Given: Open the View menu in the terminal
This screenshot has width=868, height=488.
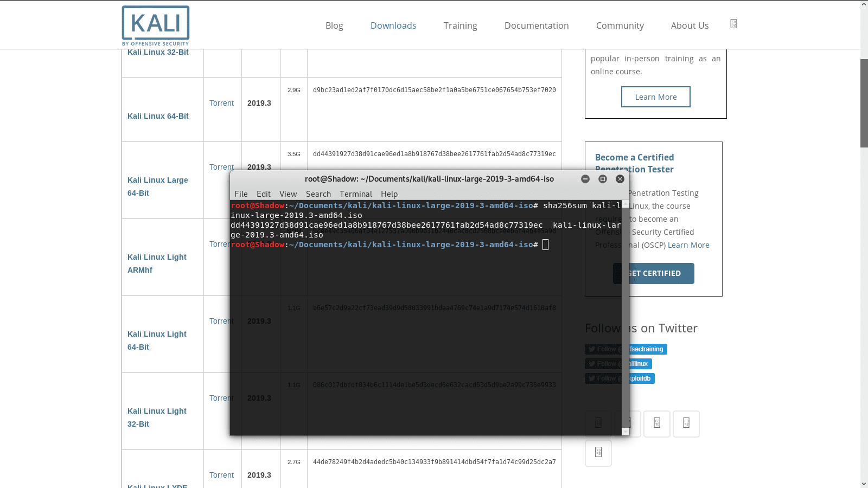Looking at the screenshot, I should pos(288,194).
